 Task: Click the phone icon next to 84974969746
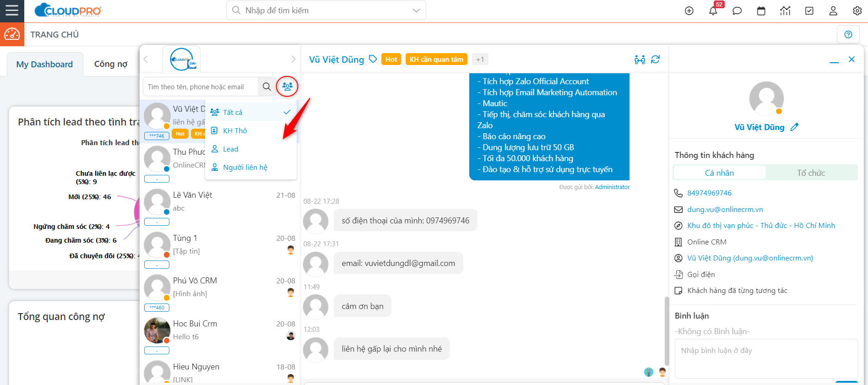678,193
